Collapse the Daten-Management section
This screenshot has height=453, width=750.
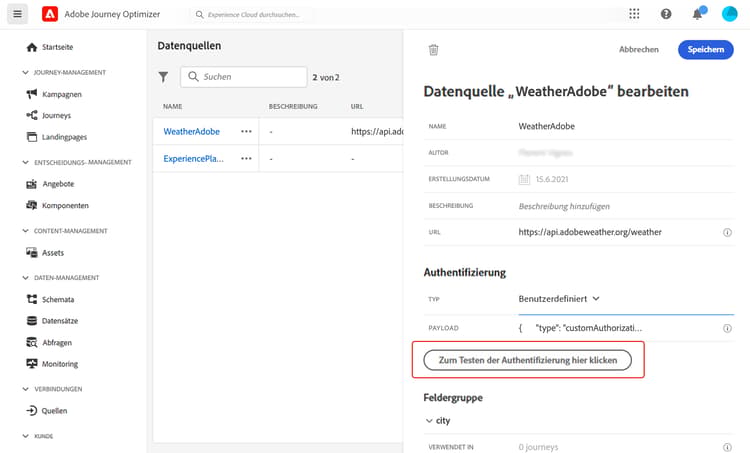(x=25, y=277)
